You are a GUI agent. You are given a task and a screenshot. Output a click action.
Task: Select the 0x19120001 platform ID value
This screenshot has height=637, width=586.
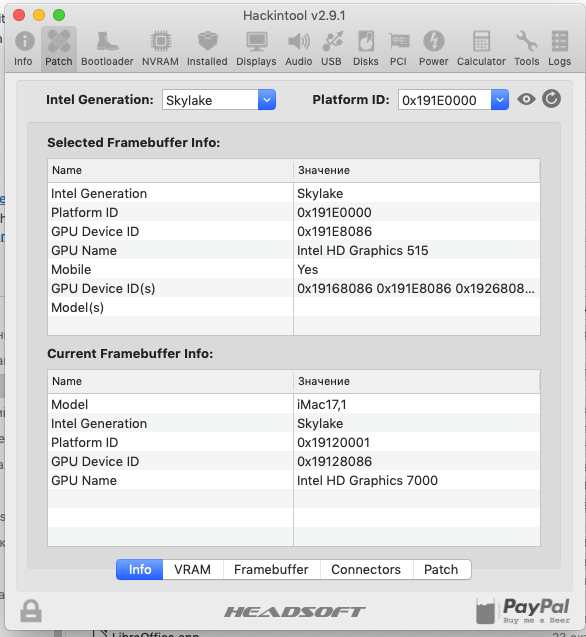tap(334, 442)
